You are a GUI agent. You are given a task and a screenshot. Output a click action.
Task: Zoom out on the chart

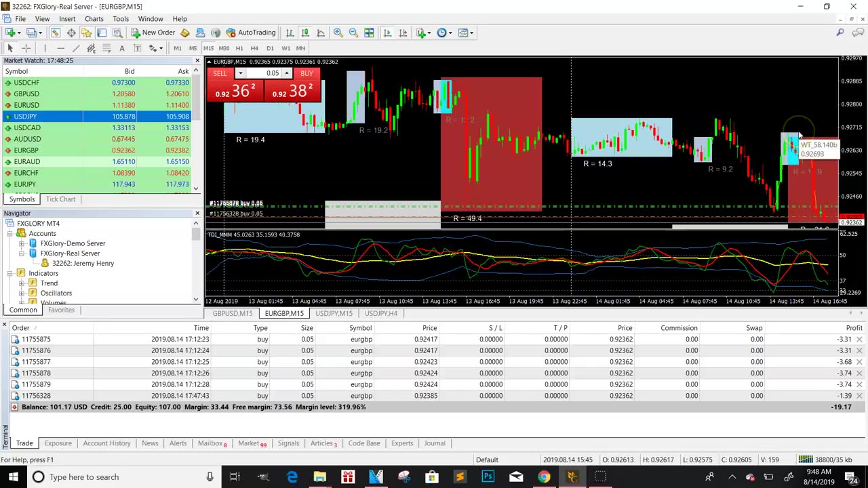point(353,33)
